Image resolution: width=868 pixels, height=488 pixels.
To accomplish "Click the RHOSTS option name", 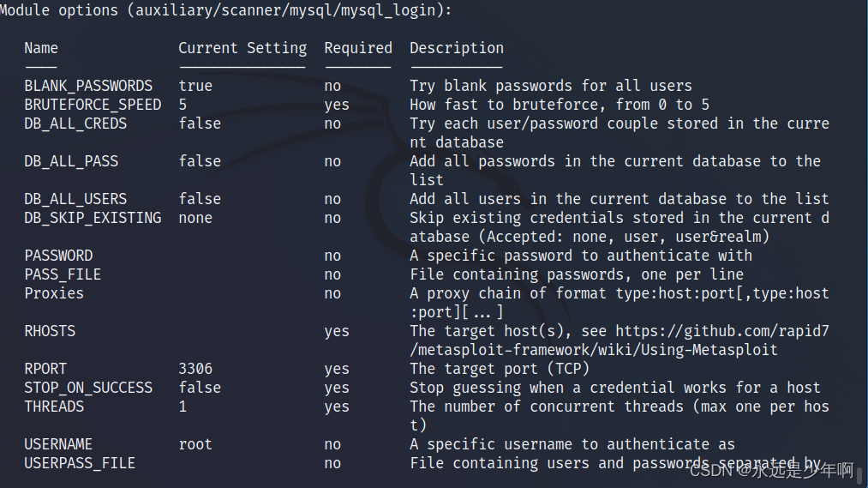I will pyautogui.click(x=50, y=331).
